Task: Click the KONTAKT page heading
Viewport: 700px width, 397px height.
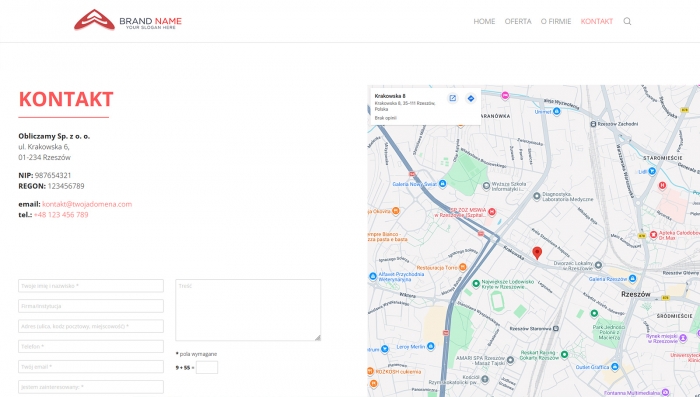Action: pyautogui.click(x=66, y=99)
